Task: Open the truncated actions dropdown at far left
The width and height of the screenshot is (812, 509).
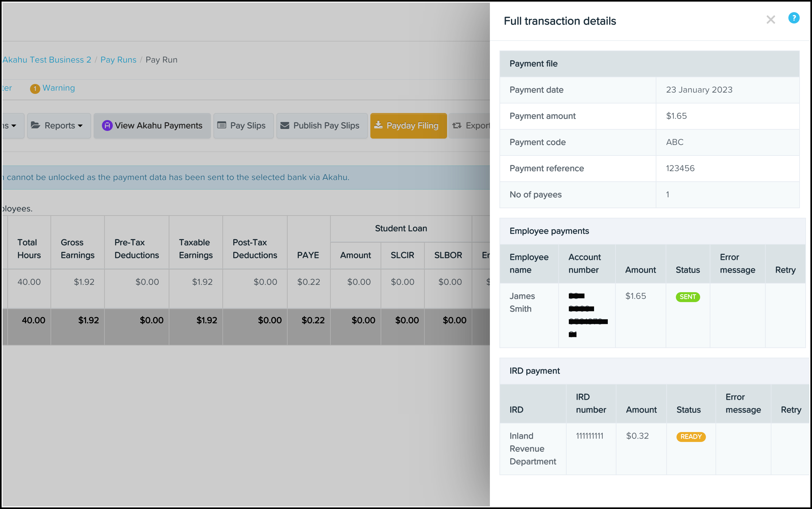Action: pos(8,125)
